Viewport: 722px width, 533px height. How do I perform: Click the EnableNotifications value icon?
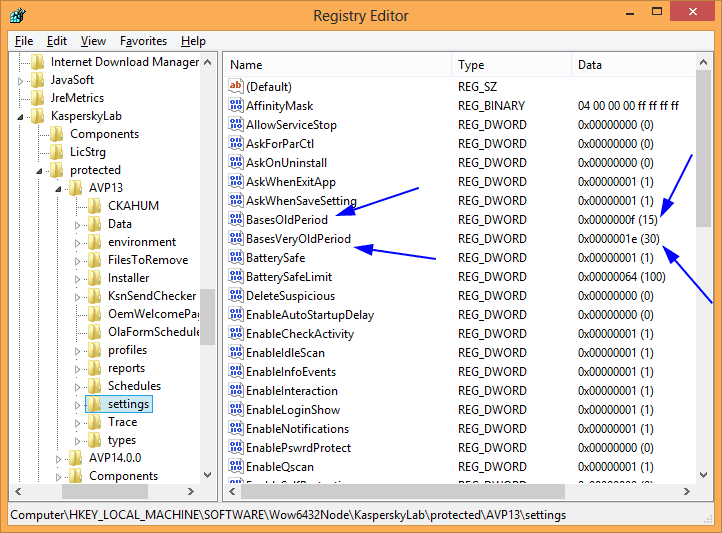[236, 429]
